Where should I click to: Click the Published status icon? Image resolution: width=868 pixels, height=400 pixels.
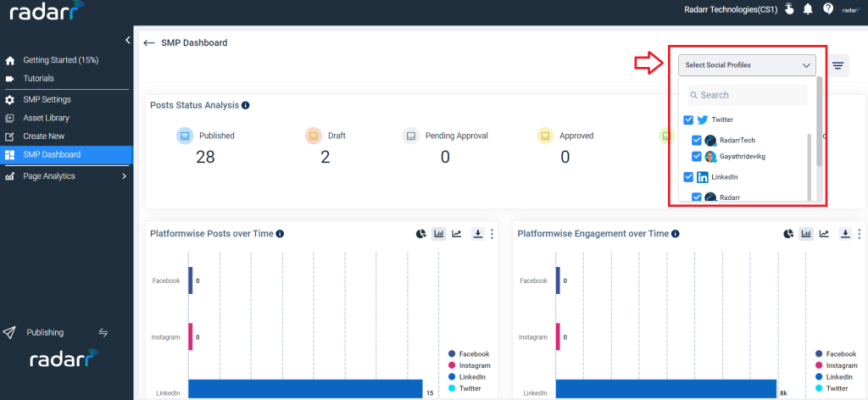click(185, 136)
